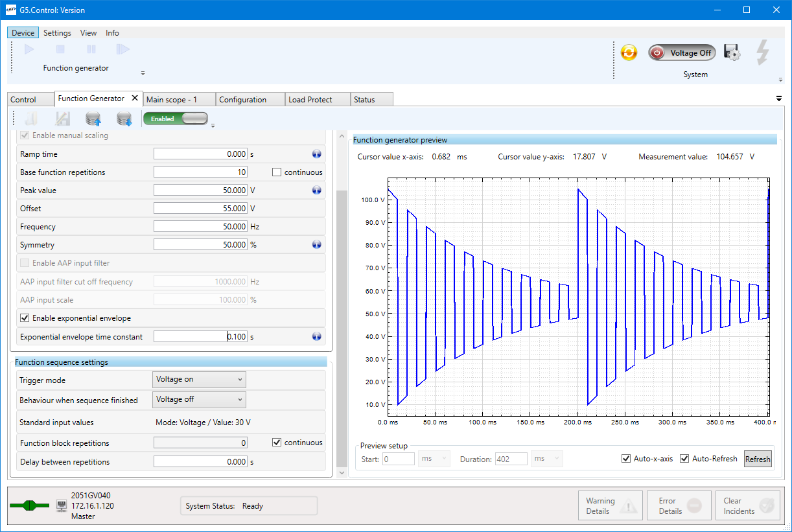This screenshot has height=532, width=792.
Task: Click the database download icon with down arrow
Action: [x=124, y=119]
